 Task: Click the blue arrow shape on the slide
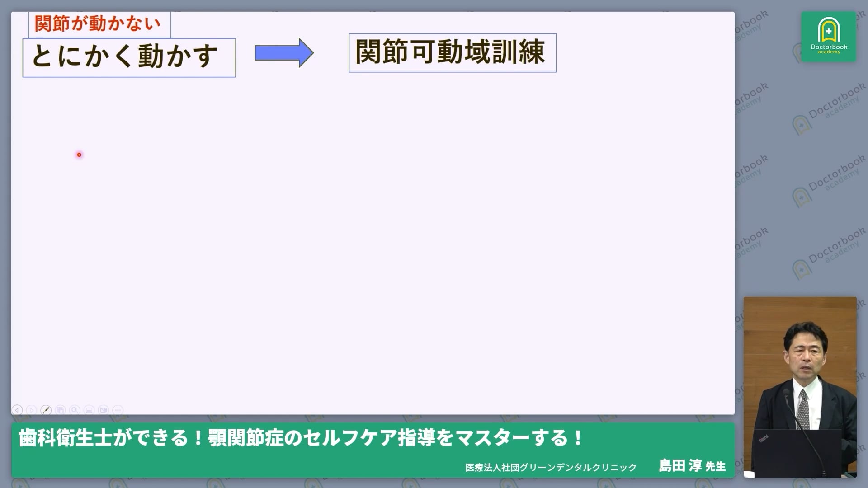click(284, 53)
